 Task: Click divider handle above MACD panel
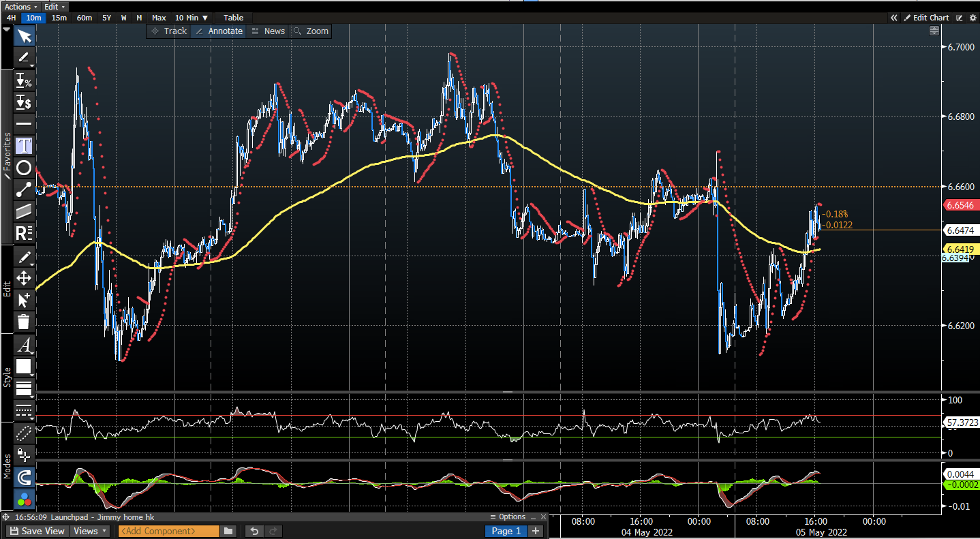507,460
